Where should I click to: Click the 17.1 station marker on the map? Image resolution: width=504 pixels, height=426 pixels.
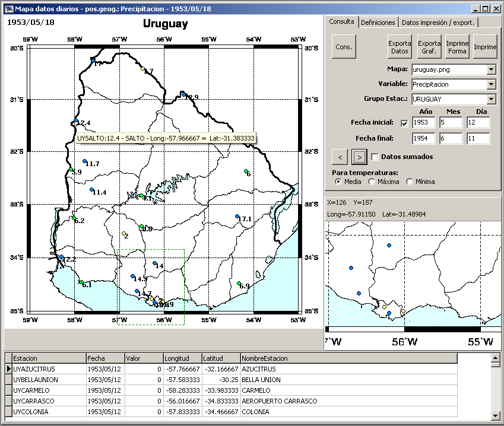[237, 216]
